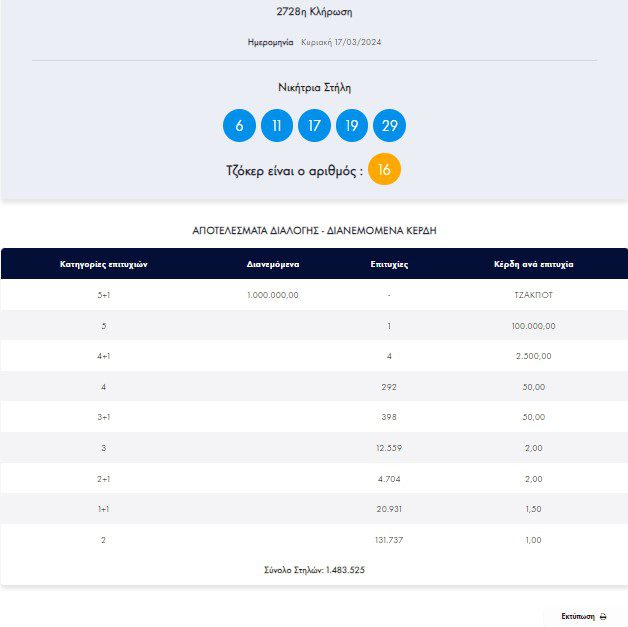Click the winning number ball 6
Viewport: 628px width, 627px height.
(239, 125)
